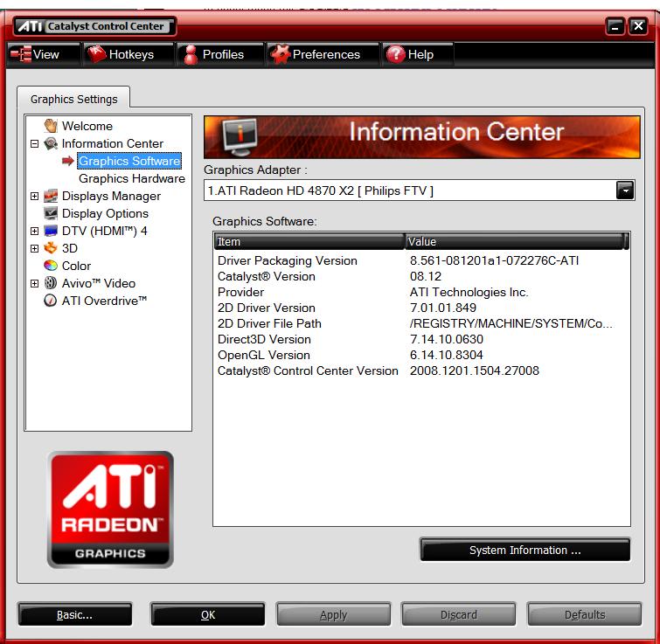Select the Catalyst Version row
The width and height of the screenshot is (660, 644).
pyautogui.click(x=421, y=276)
